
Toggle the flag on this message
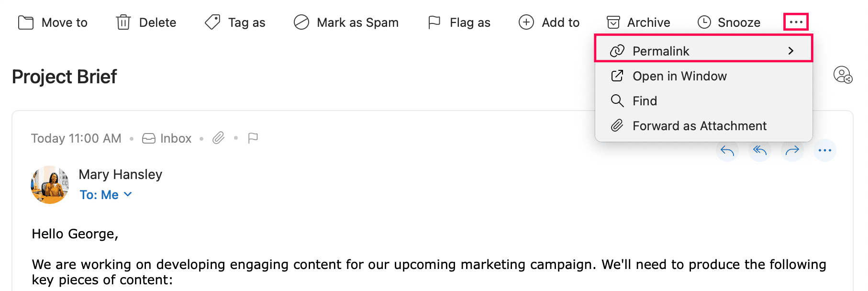click(x=253, y=138)
